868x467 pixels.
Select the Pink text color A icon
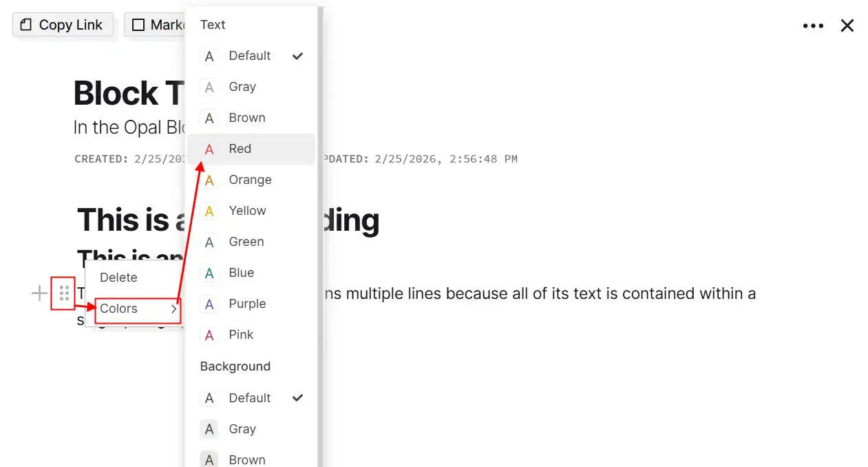click(209, 335)
